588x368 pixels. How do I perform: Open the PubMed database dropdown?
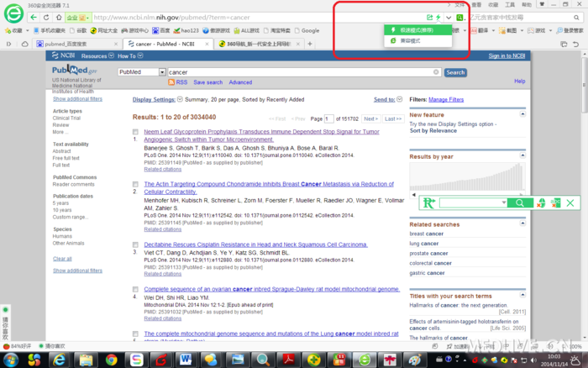tap(162, 72)
